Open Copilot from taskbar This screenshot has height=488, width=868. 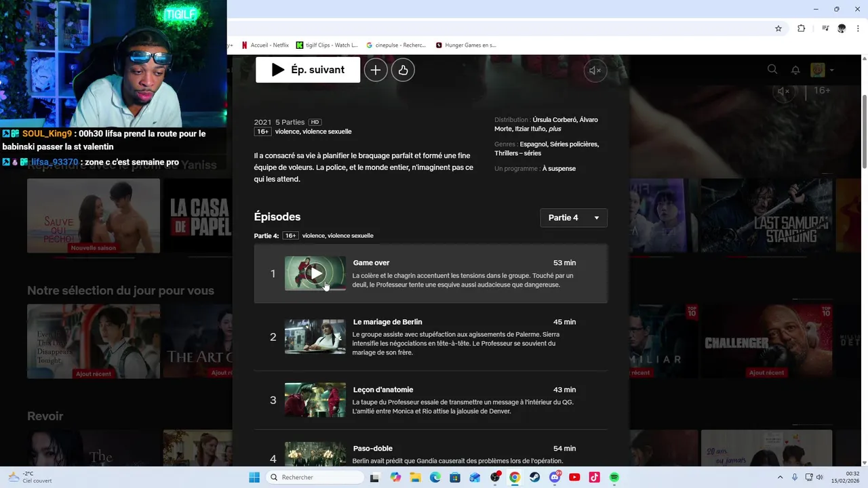click(x=395, y=477)
